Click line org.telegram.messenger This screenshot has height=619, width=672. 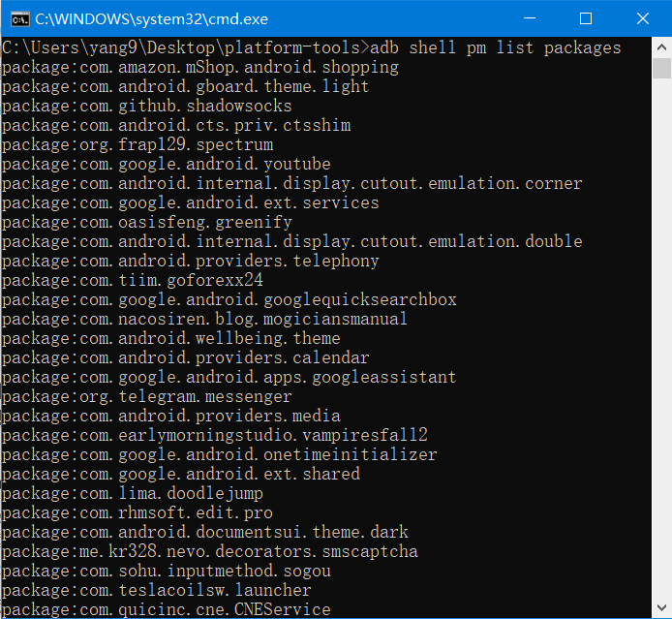tap(146, 396)
